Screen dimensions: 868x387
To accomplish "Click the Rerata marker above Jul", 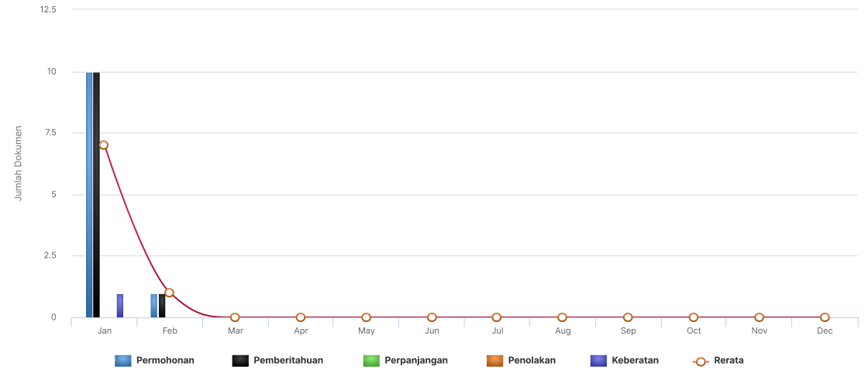I will click(x=497, y=317).
